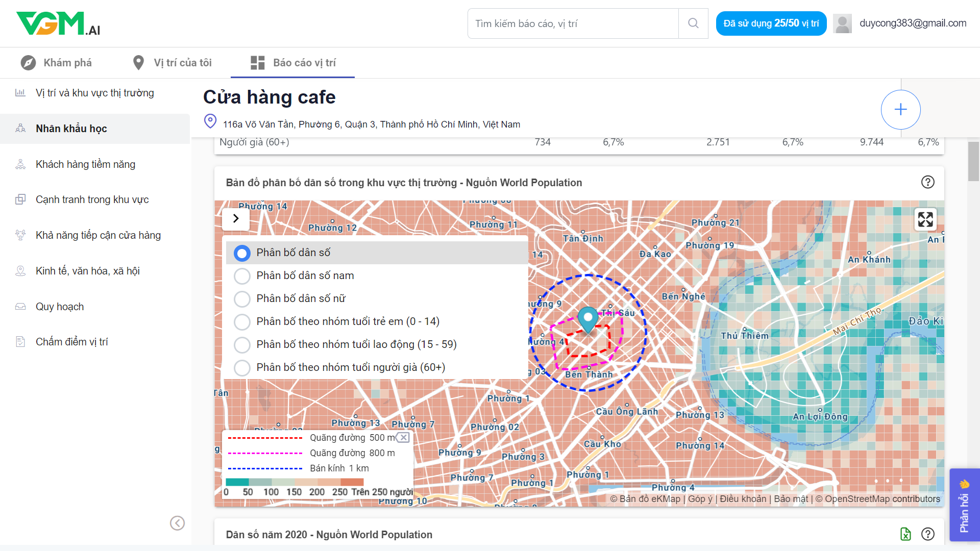Image resolution: width=980 pixels, height=551 pixels.
Task: Open the Phản hồi feedback panel
Action: 964,505
